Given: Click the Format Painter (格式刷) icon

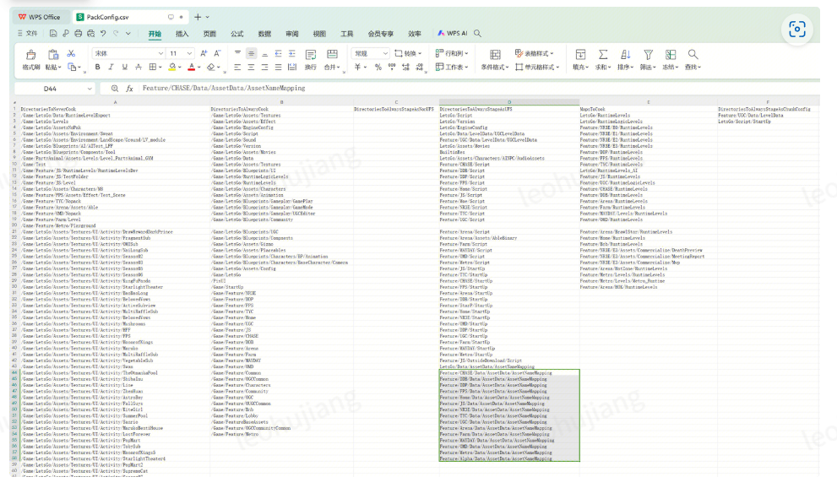Looking at the screenshot, I should click(31, 54).
